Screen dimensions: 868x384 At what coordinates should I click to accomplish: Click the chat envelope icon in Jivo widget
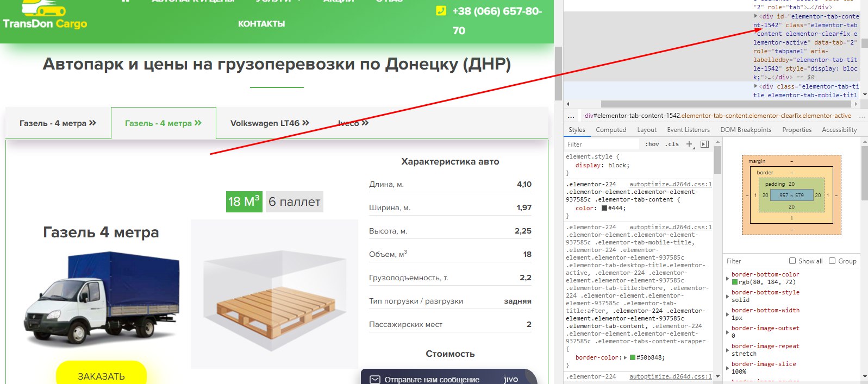pyautogui.click(x=374, y=380)
